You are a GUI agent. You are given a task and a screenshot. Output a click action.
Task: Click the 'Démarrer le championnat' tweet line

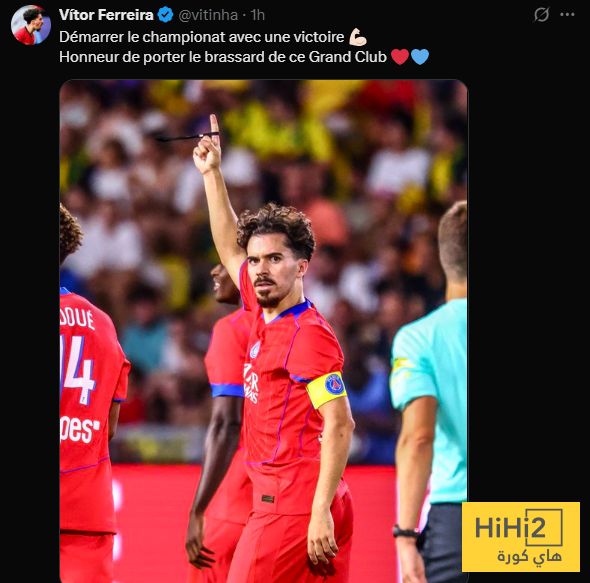click(202, 37)
